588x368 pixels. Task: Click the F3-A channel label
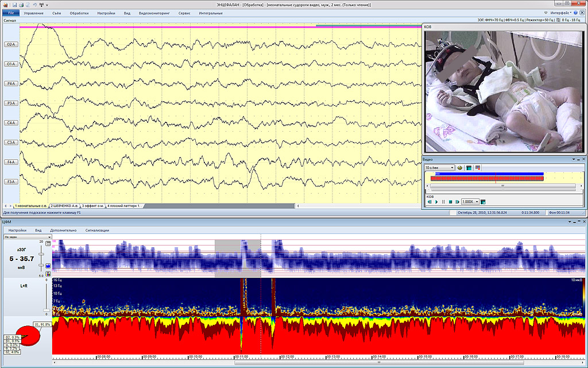coord(10,182)
